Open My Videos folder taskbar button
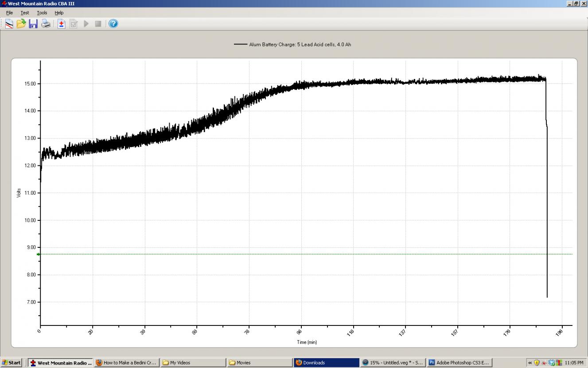The height and width of the screenshot is (368, 588). point(193,363)
